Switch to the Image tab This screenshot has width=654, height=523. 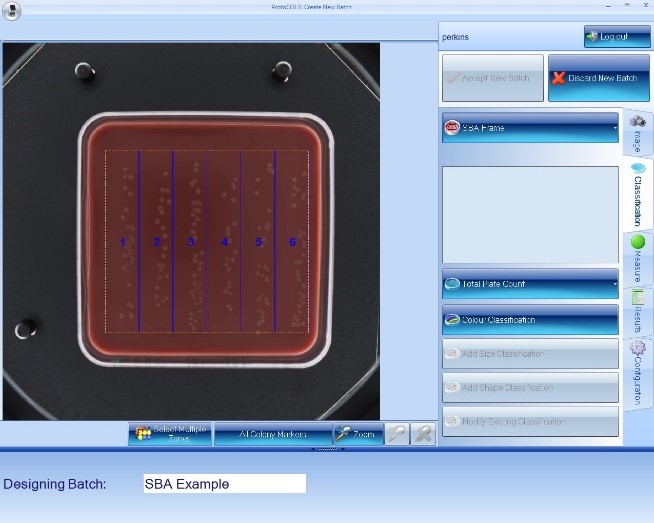[x=637, y=131]
